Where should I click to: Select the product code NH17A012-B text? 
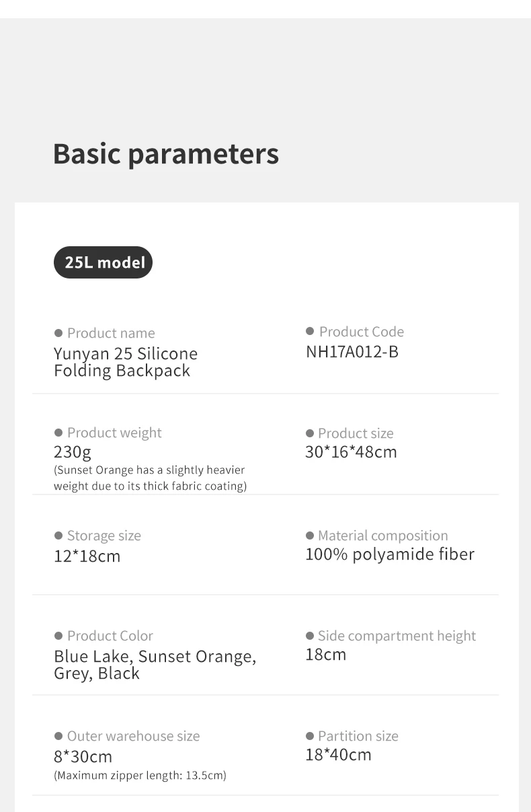coord(352,352)
